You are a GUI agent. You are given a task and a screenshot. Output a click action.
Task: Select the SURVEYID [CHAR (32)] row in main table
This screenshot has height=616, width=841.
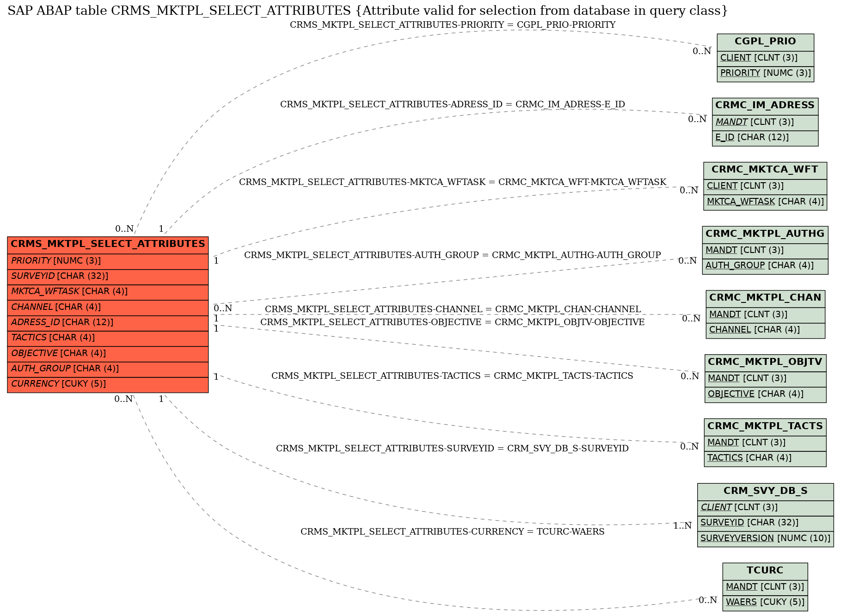pos(108,277)
